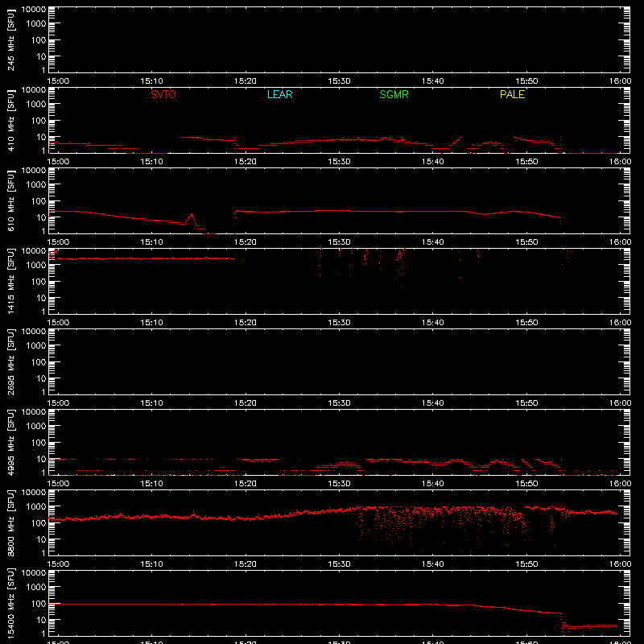Select the 410 MHz [SFU] axis title
The width and height of the screenshot is (644, 644).
tap(10, 120)
